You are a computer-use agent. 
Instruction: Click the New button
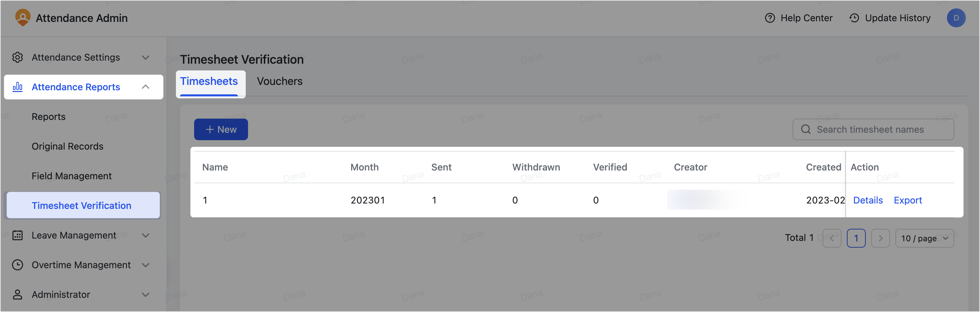[x=221, y=129]
